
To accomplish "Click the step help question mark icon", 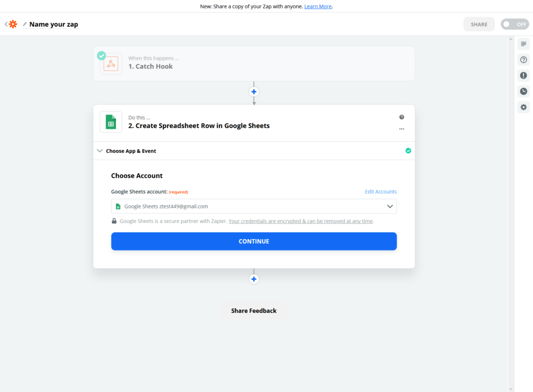I will point(401,117).
